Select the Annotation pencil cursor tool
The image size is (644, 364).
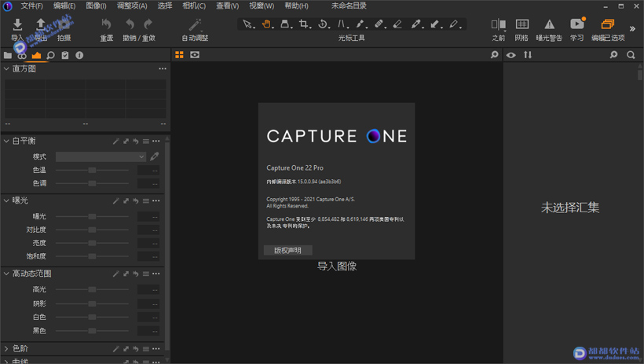pos(454,24)
